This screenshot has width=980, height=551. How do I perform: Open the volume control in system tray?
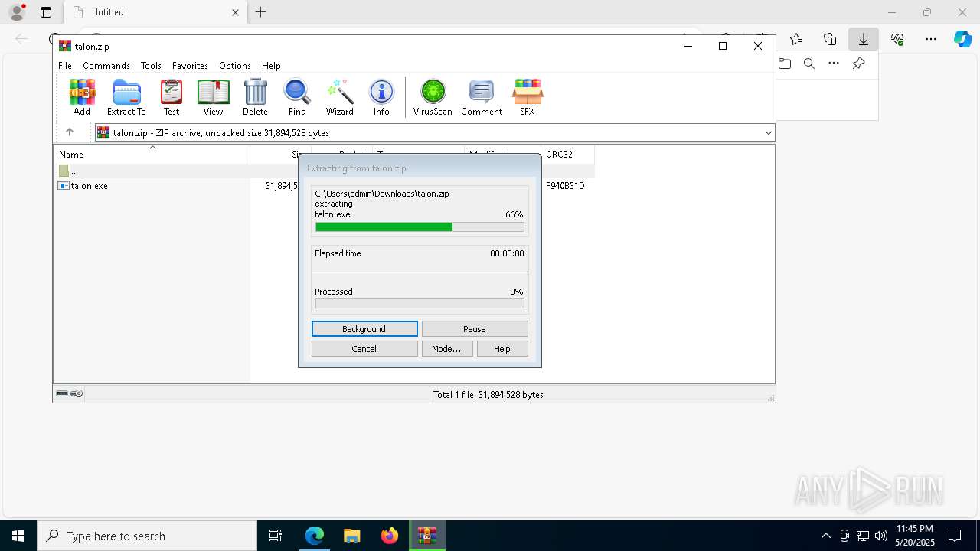[880, 536]
